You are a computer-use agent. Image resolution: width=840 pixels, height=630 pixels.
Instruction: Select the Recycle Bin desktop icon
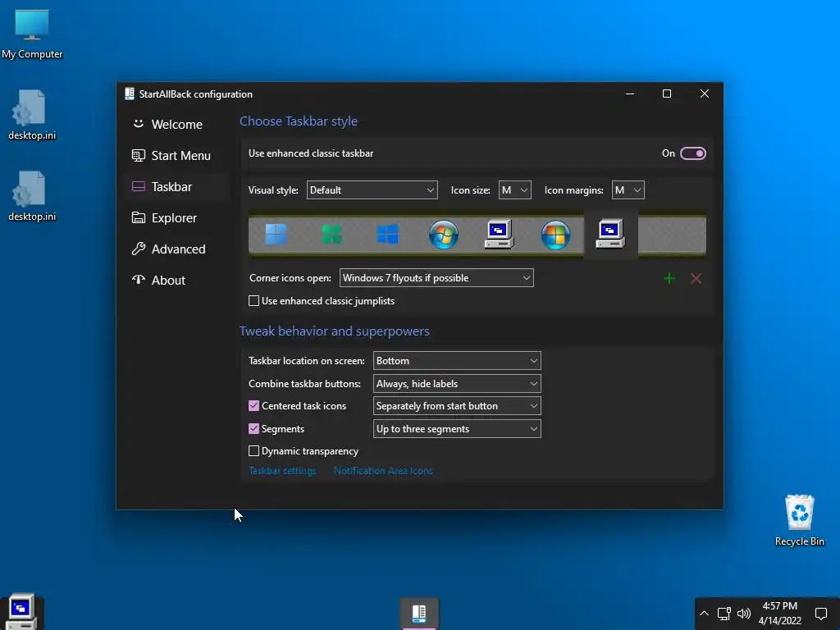799,520
